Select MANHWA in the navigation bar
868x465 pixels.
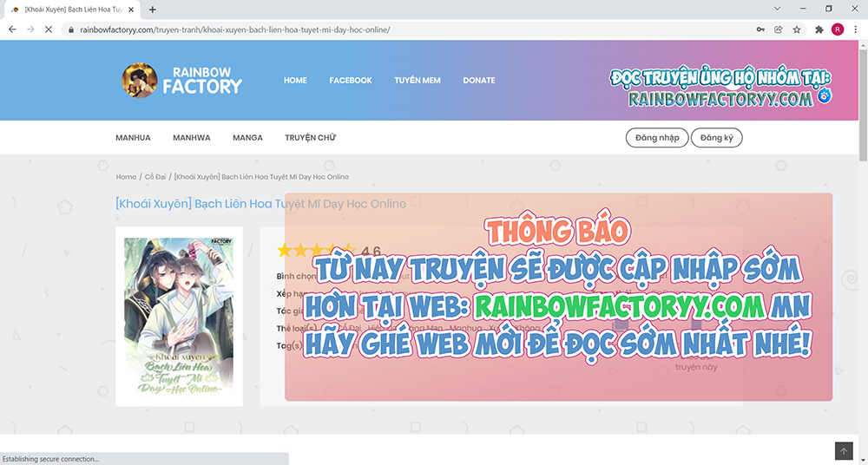pyautogui.click(x=191, y=138)
